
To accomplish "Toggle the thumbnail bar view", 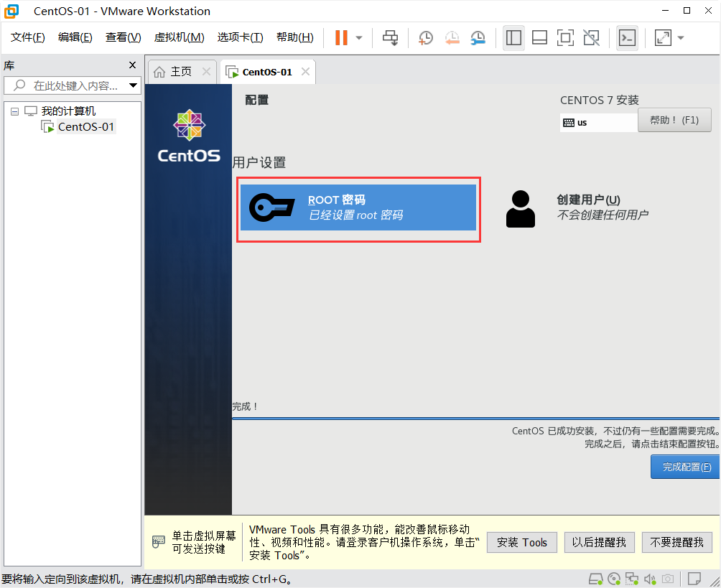I will (539, 37).
